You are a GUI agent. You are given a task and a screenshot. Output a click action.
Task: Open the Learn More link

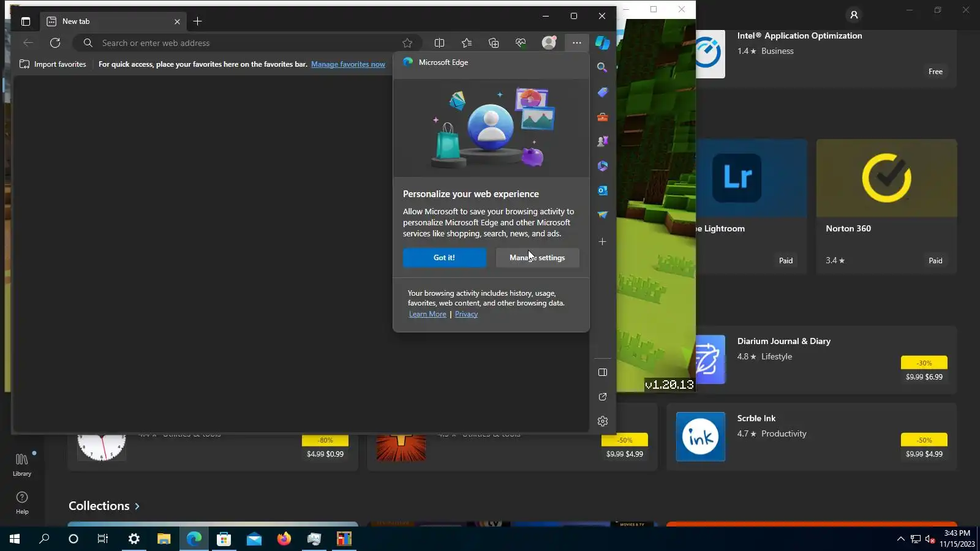[428, 314]
